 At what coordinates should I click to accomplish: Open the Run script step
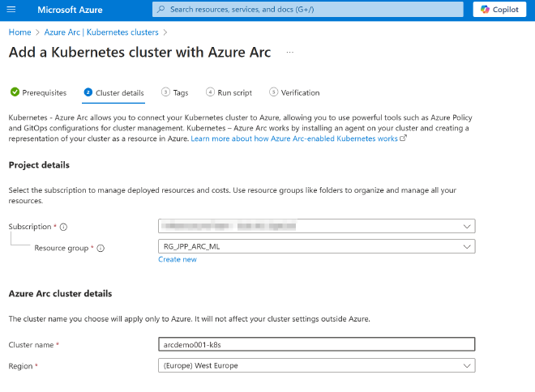pos(229,92)
